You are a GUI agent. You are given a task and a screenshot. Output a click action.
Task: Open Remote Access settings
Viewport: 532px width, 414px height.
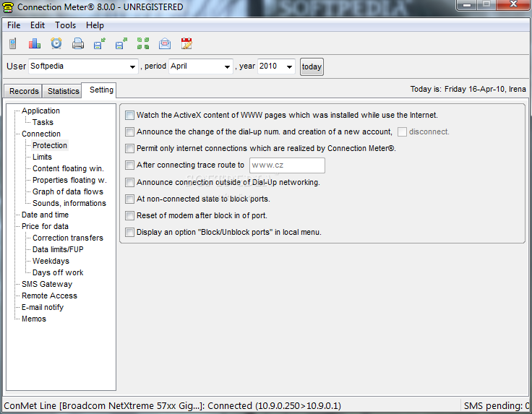[x=50, y=296]
